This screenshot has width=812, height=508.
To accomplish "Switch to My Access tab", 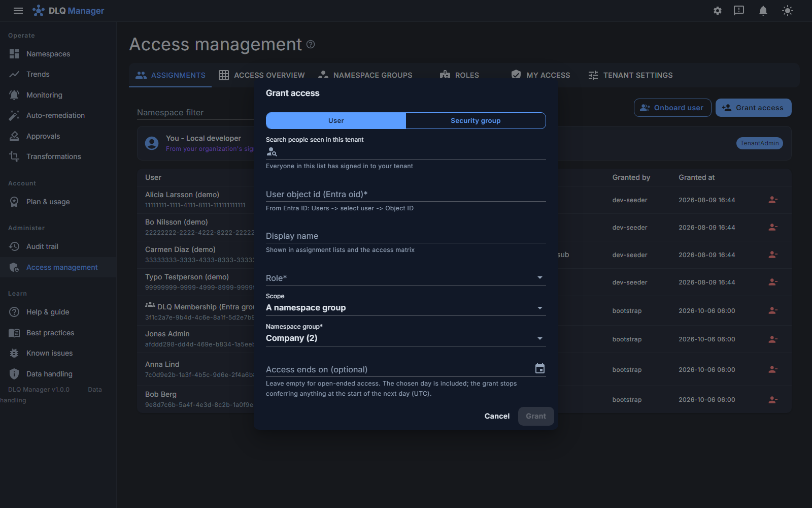I will click(541, 75).
